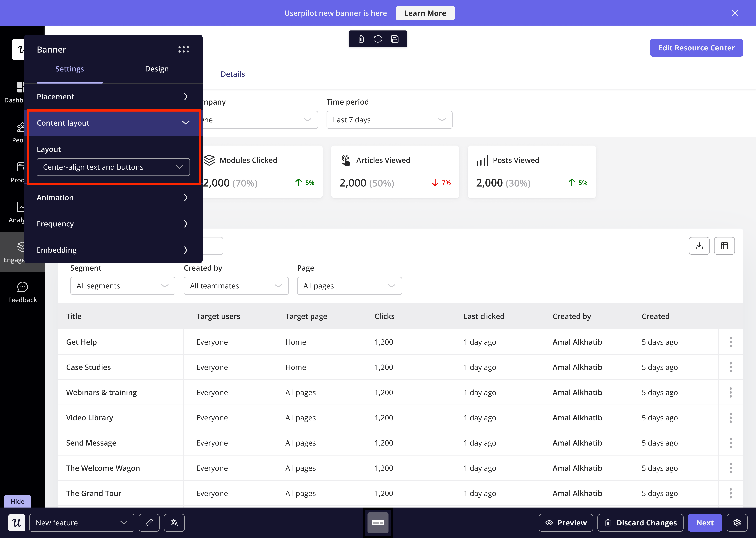Click Discard Changes button

click(640, 523)
